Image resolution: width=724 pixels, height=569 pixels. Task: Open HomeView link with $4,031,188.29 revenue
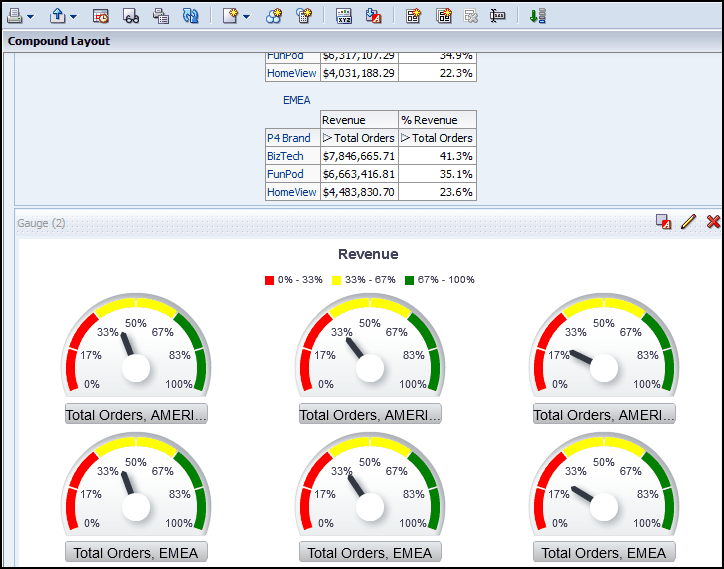292,73
